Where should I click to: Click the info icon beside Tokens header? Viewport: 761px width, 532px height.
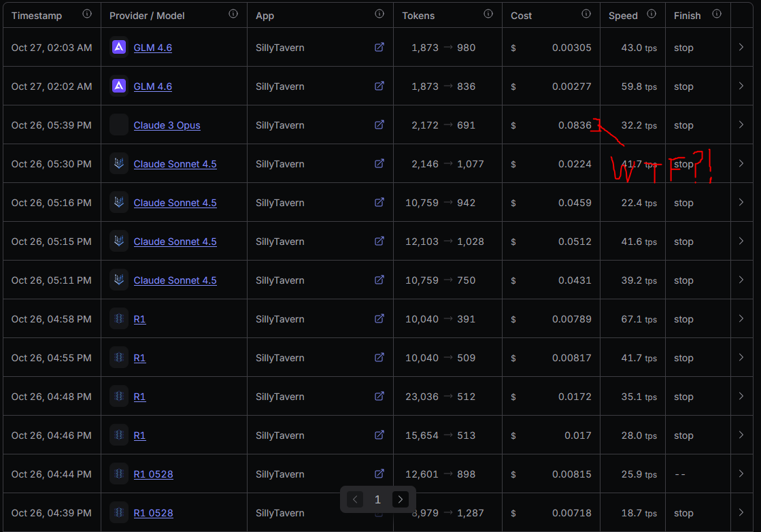tap(488, 14)
